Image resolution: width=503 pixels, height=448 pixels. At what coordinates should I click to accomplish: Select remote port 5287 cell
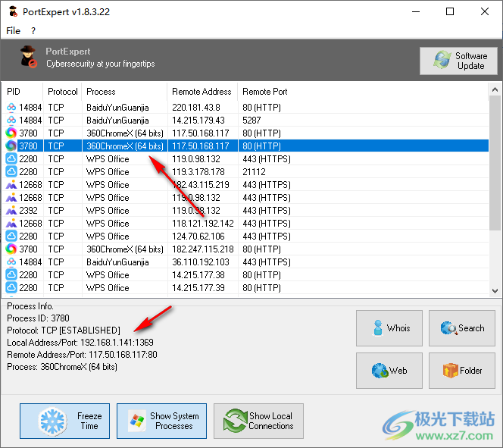point(251,120)
